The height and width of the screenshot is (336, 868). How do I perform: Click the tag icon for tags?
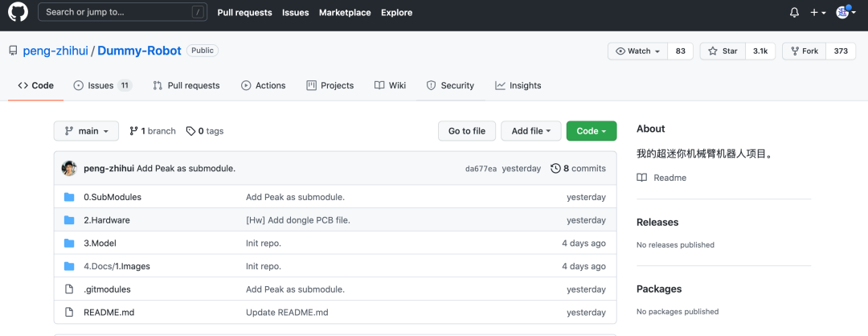coord(190,131)
